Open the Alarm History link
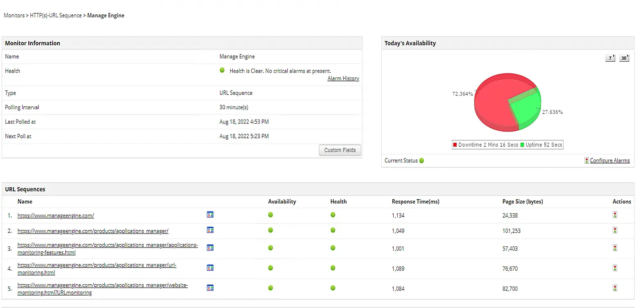The width and height of the screenshot is (644, 308). pyautogui.click(x=343, y=78)
